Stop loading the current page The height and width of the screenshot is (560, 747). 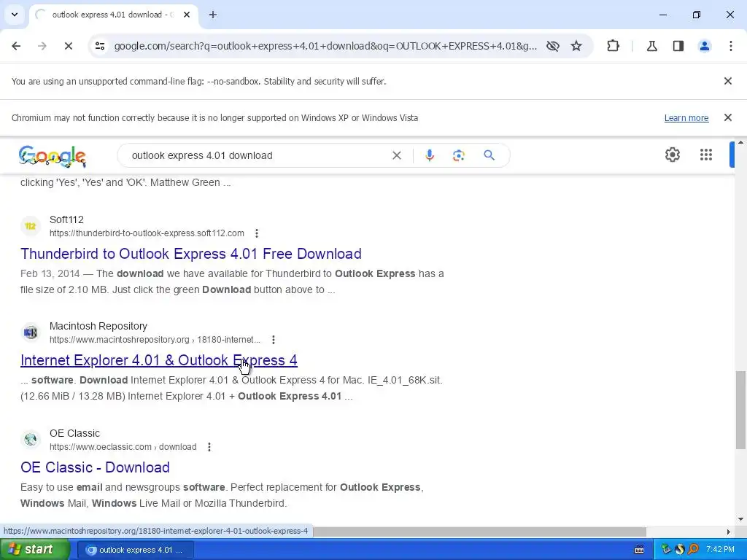pyautogui.click(x=68, y=46)
